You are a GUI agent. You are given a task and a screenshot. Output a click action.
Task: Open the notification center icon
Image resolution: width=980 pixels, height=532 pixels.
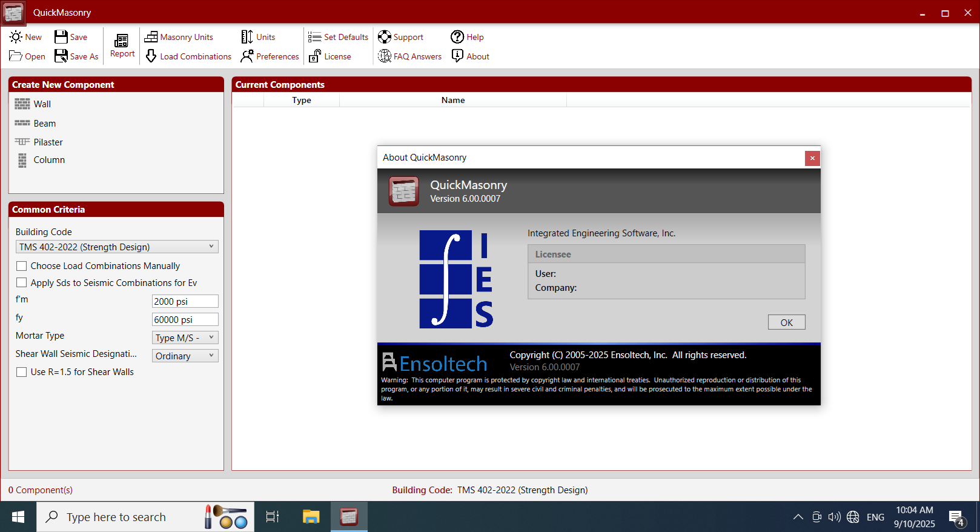point(956,517)
